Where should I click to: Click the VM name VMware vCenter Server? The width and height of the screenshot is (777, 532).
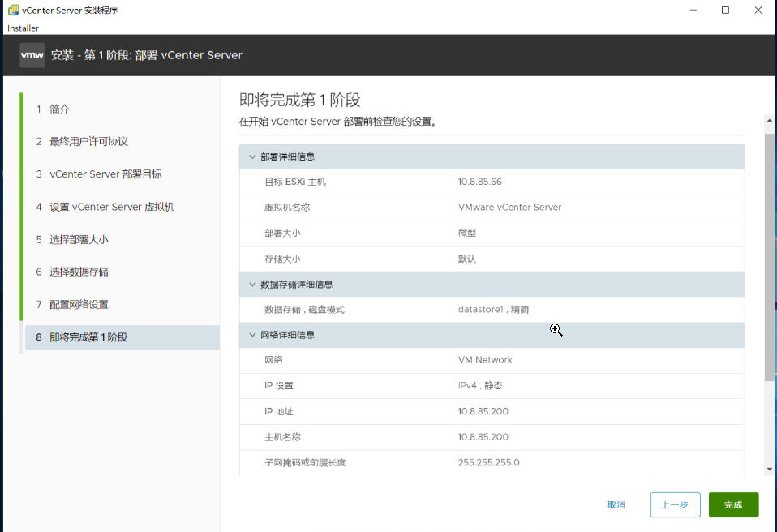(x=510, y=207)
